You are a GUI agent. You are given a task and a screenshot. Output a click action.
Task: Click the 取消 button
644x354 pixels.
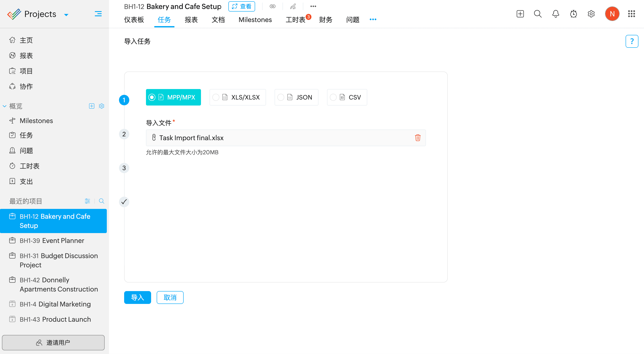point(170,297)
